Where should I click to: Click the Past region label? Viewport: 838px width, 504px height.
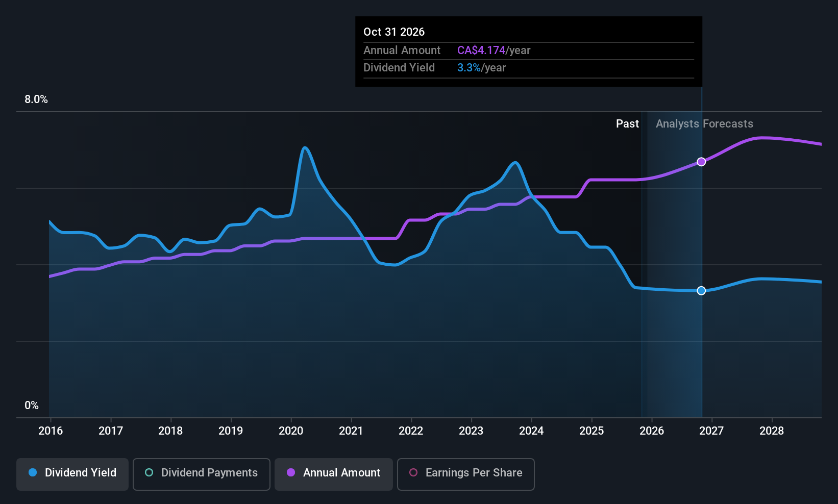[627, 124]
